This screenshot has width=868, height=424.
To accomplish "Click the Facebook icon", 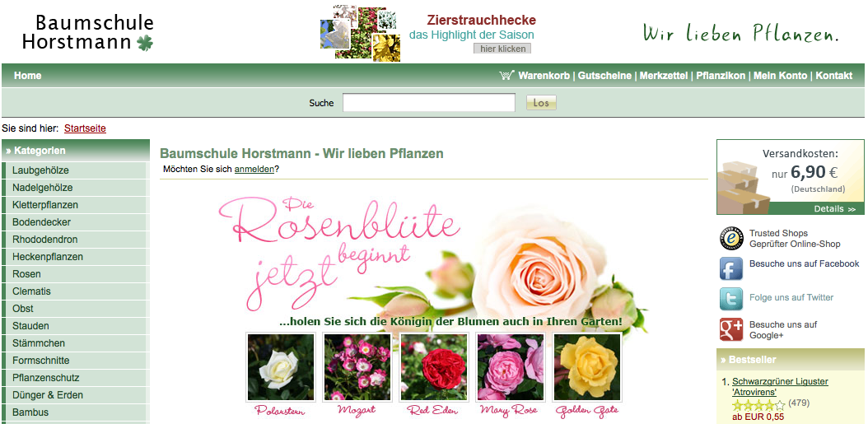I will (x=730, y=268).
